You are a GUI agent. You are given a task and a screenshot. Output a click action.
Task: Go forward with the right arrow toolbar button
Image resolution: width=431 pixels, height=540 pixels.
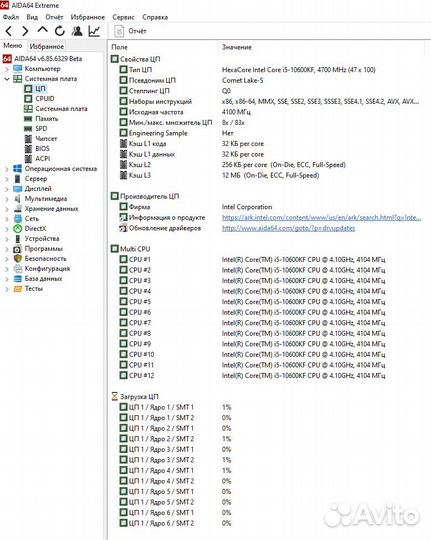[25, 31]
